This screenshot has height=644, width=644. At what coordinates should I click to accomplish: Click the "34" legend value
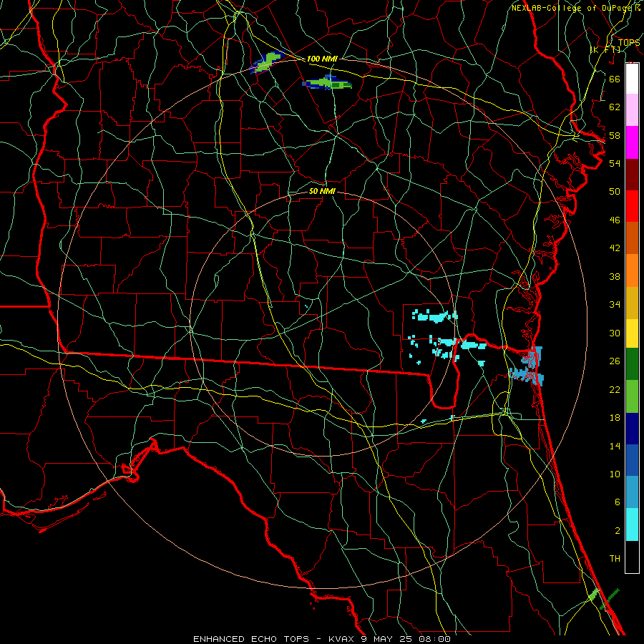[615, 304]
